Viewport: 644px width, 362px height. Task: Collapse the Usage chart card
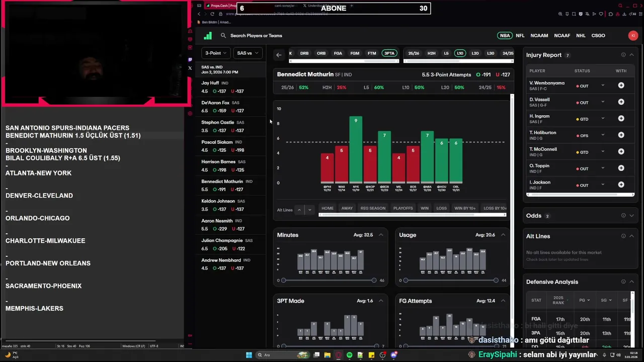tap(503, 235)
